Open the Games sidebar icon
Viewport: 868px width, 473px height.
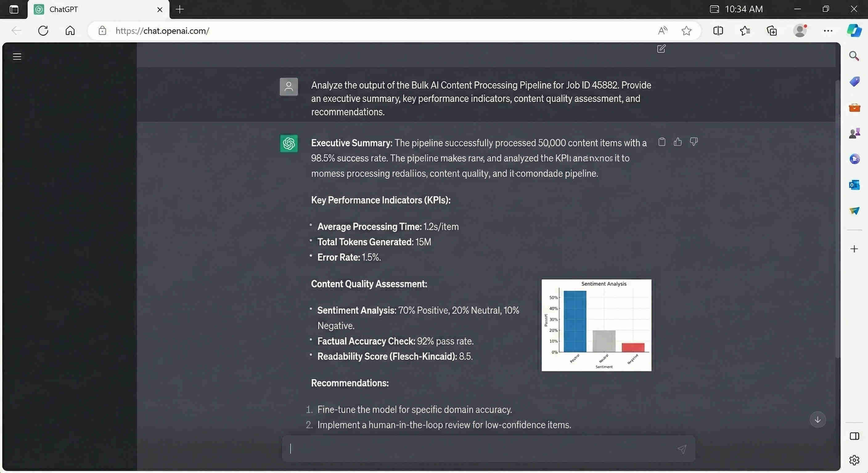click(854, 133)
